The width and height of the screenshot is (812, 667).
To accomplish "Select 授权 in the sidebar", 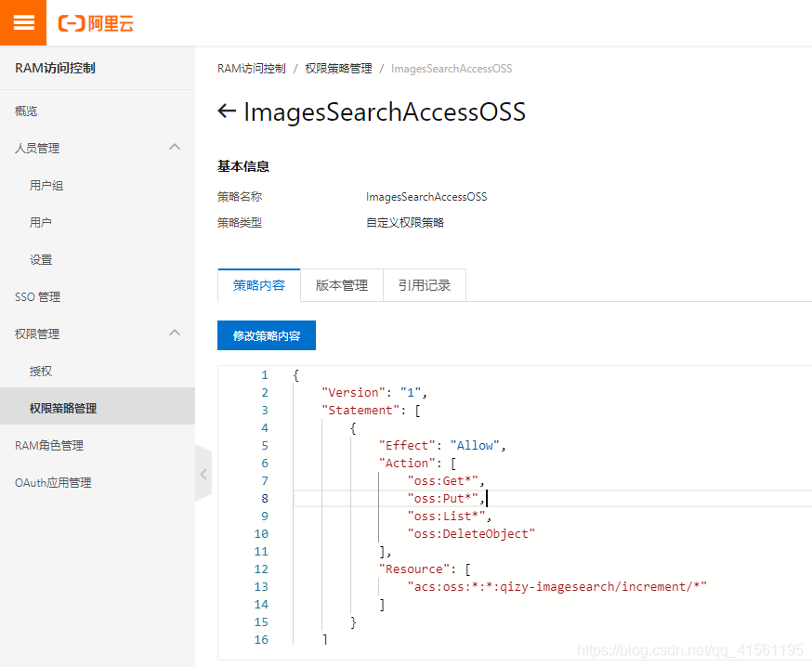I will pyautogui.click(x=40, y=372).
